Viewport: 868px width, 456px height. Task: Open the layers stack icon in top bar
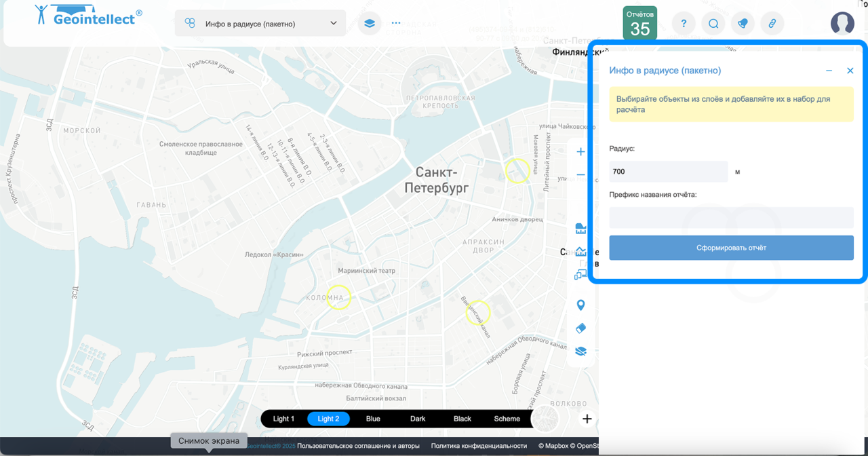pos(369,23)
